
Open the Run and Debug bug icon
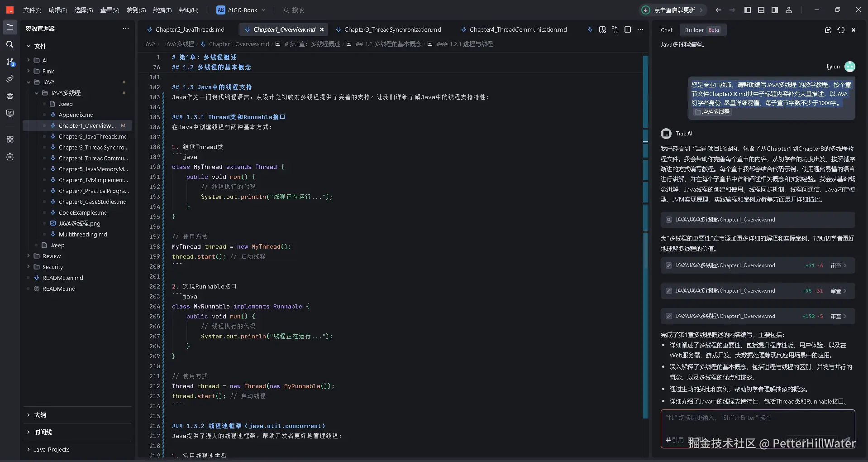click(10, 96)
